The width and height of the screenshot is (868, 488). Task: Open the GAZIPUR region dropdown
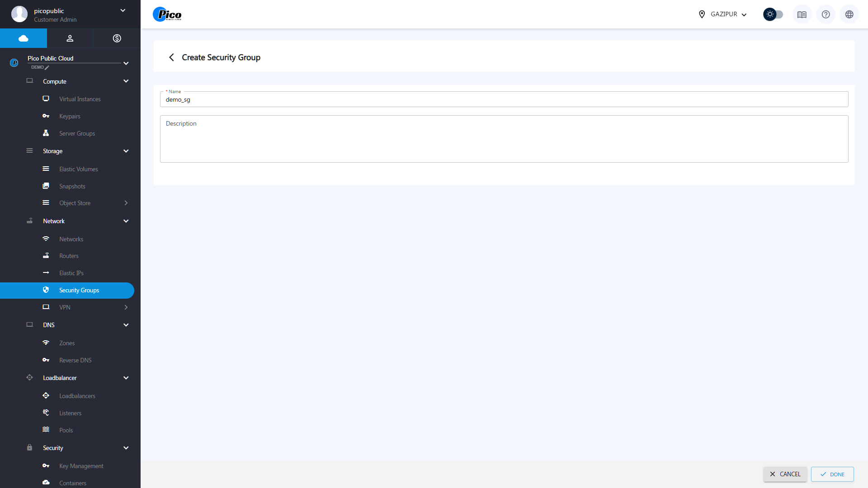click(x=722, y=14)
